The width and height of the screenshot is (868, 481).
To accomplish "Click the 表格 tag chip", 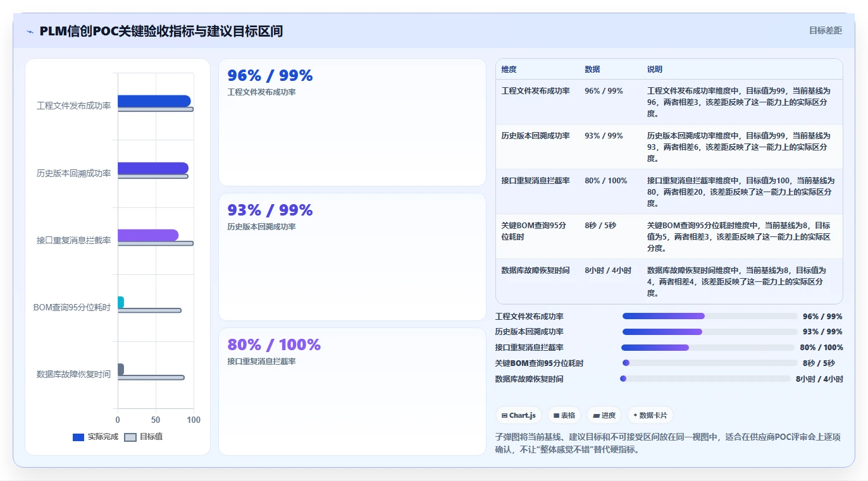I will click(x=564, y=415).
